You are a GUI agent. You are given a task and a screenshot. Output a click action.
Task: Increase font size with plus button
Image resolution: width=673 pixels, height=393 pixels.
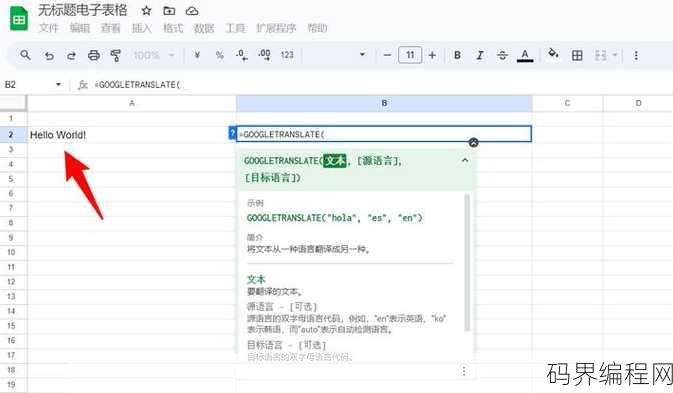pos(432,55)
